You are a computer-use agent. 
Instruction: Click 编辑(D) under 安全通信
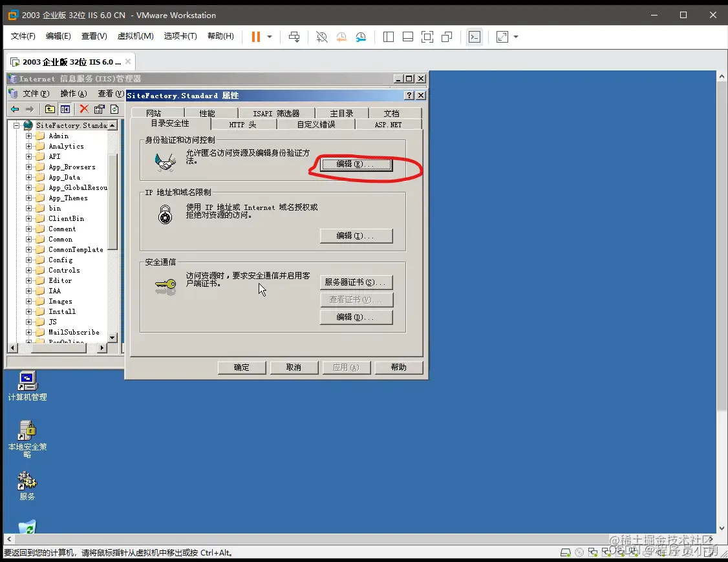click(356, 317)
